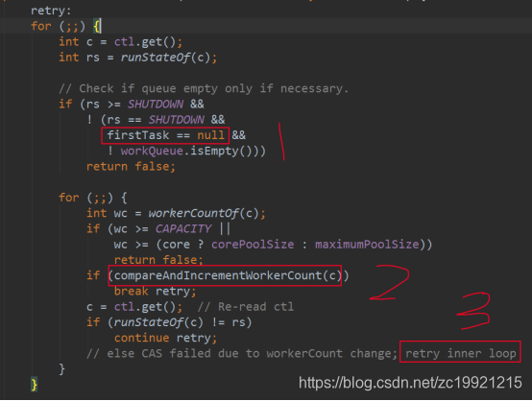The image size is (532, 401).
Task: Click 'firstTask == null' expression
Action: [165, 135]
